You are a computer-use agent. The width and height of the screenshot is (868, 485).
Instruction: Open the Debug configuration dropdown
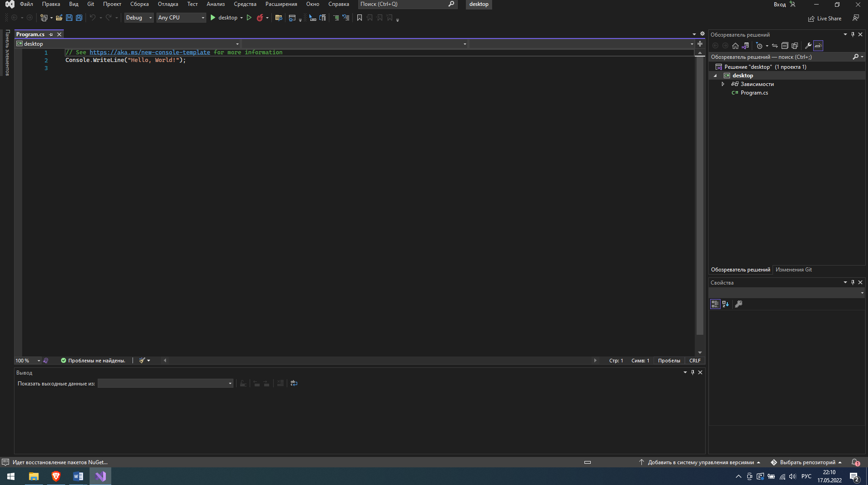pos(139,18)
